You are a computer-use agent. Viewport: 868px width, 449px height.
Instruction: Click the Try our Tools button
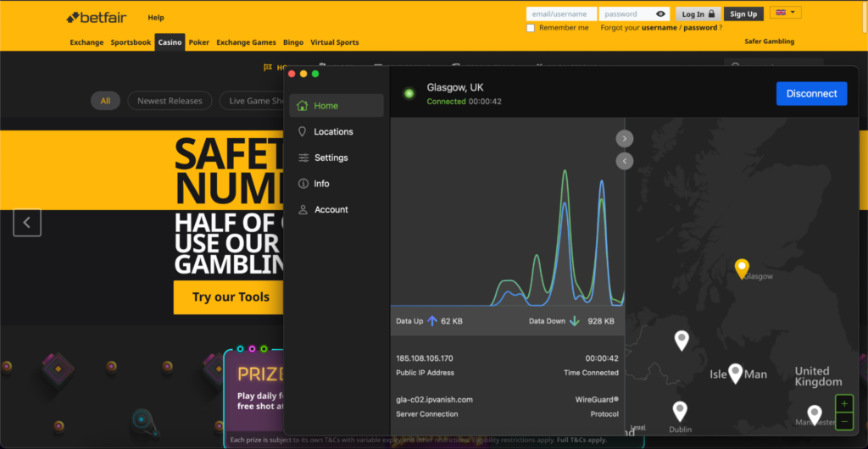(x=231, y=297)
